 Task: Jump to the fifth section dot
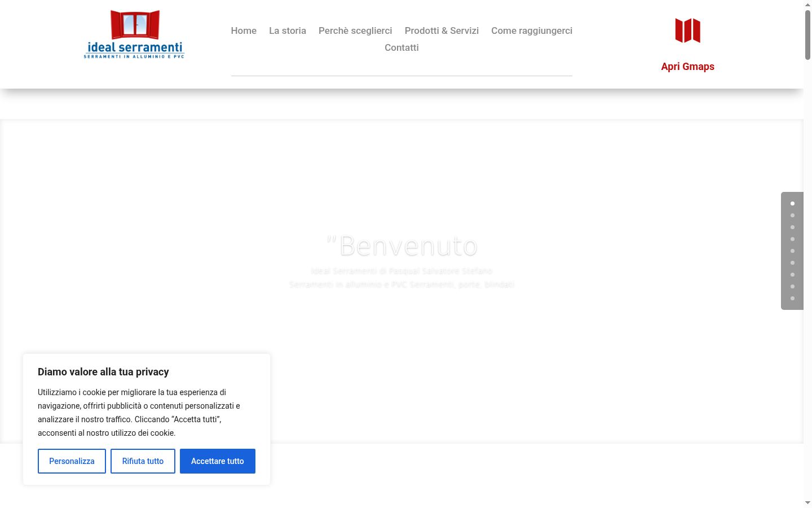pyautogui.click(x=792, y=251)
